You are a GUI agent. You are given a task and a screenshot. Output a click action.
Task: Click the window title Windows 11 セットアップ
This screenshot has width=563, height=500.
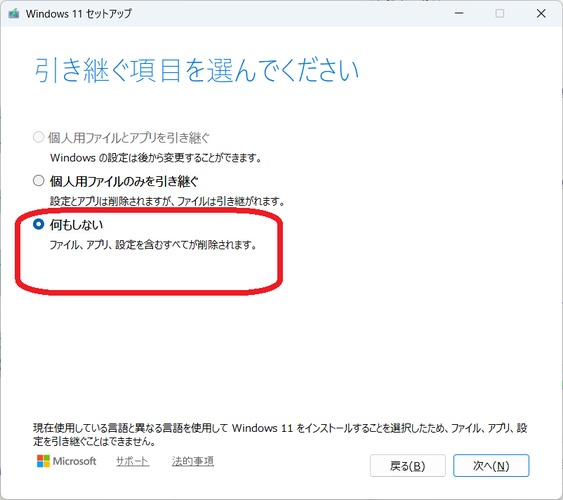(x=79, y=14)
